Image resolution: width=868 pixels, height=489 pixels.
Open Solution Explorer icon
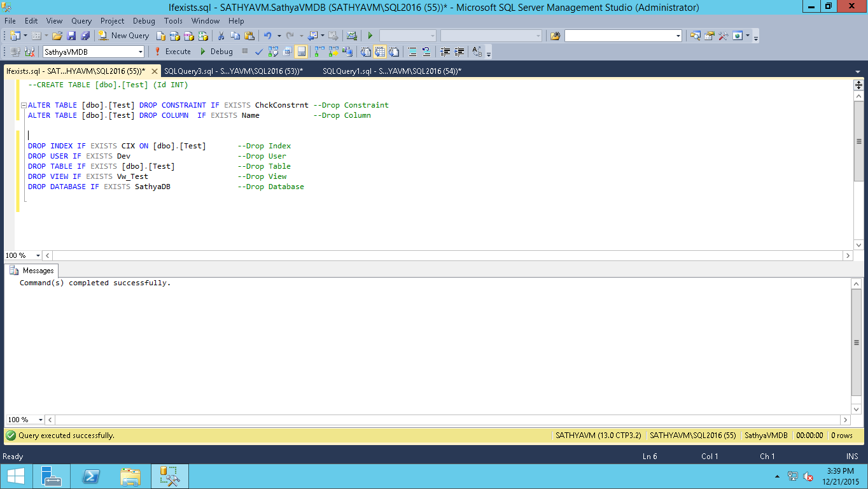pos(695,36)
